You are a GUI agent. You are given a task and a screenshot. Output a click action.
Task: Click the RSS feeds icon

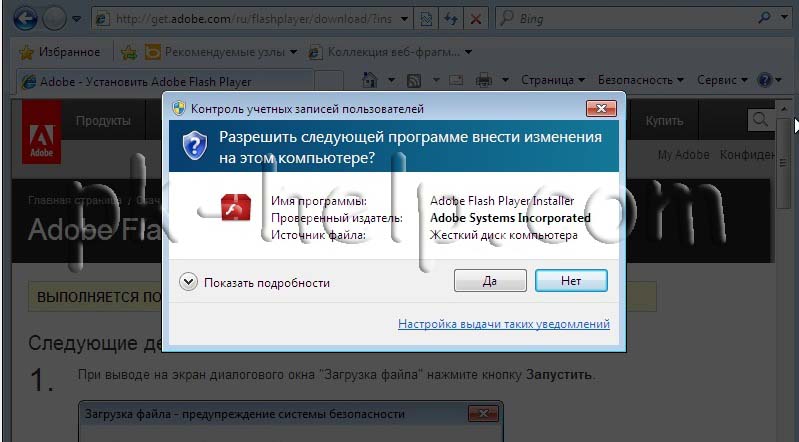[x=414, y=80]
